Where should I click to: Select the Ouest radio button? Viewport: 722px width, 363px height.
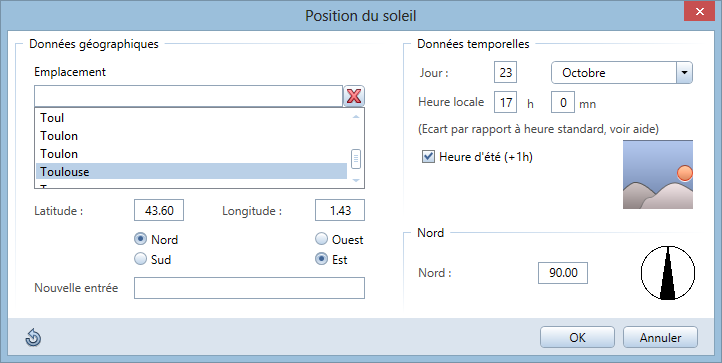click(x=321, y=239)
